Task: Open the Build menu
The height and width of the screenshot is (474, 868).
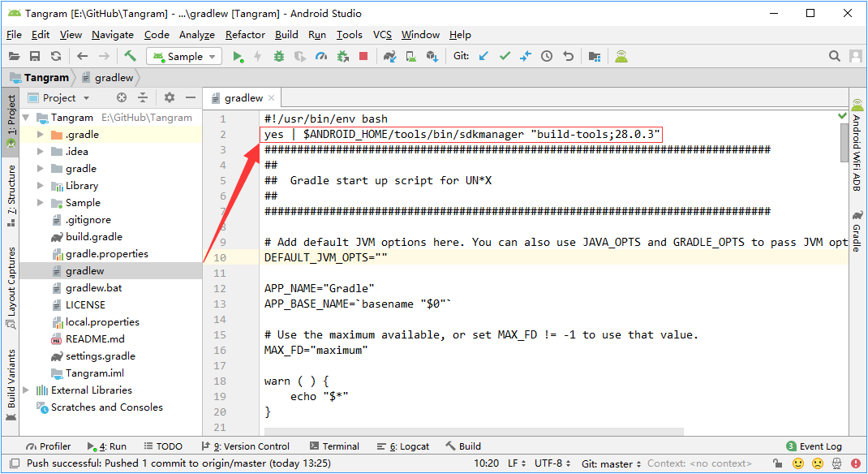Action: click(x=286, y=35)
